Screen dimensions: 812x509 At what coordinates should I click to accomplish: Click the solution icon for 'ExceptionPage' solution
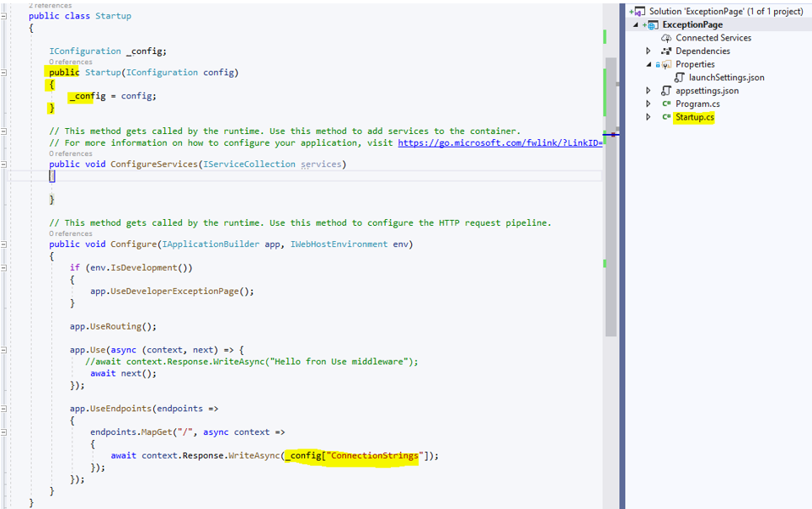click(638, 11)
